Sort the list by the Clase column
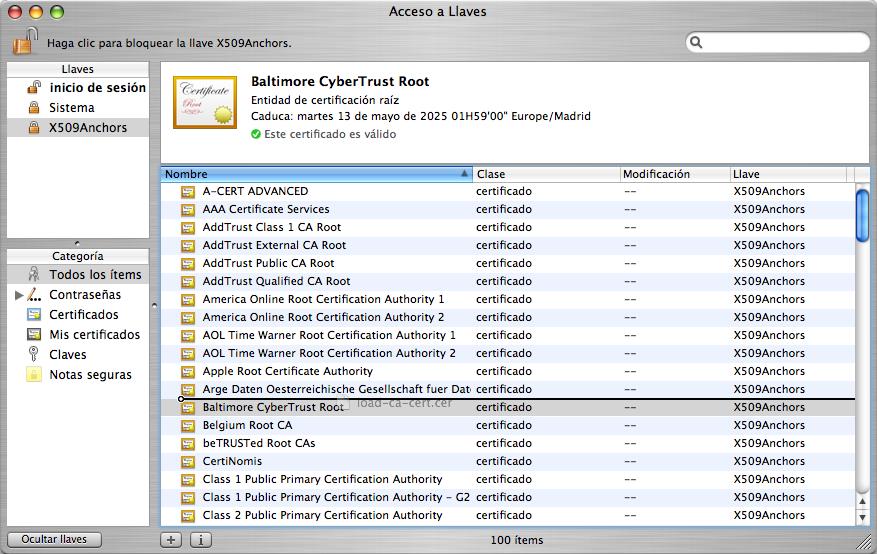 click(x=546, y=174)
